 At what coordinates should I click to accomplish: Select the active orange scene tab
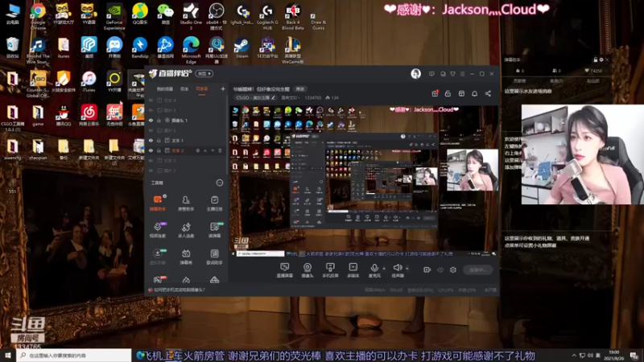pos(202,89)
